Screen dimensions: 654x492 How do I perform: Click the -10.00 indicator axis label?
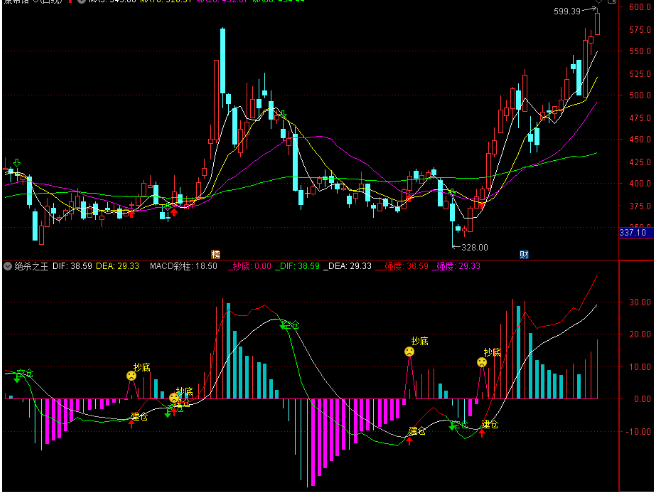click(x=639, y=432)
